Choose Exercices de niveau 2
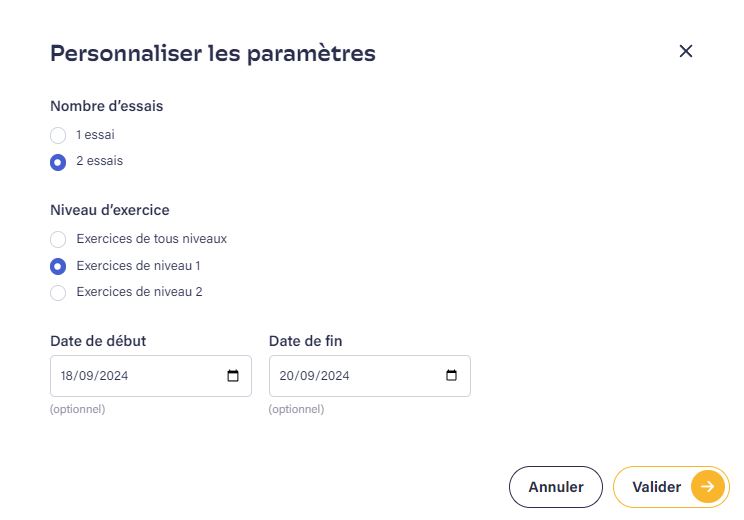The height and width of the screenshot is (520, 744). coord(58,293)
